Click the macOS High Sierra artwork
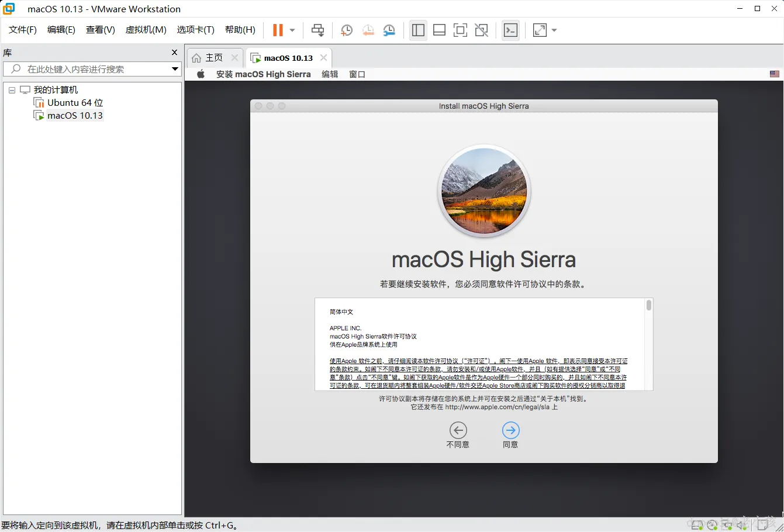The height and width of the screenshot is (532, 784). (484, 191)
